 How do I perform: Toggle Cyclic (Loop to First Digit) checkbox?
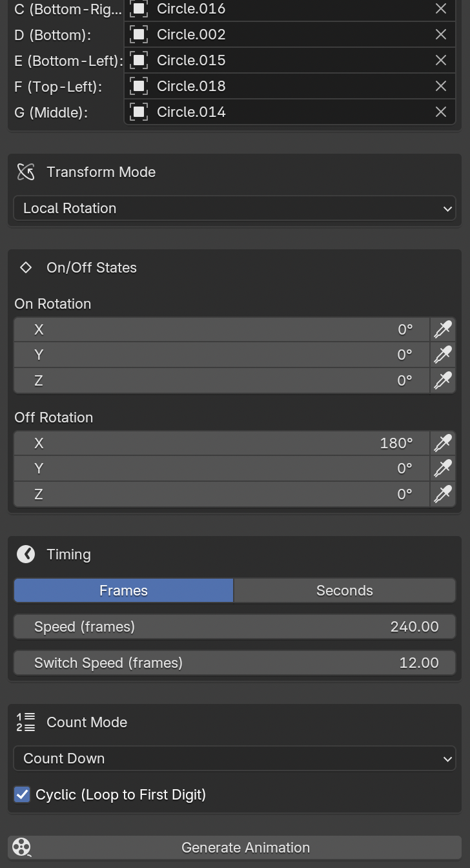[x=23, y=794]
